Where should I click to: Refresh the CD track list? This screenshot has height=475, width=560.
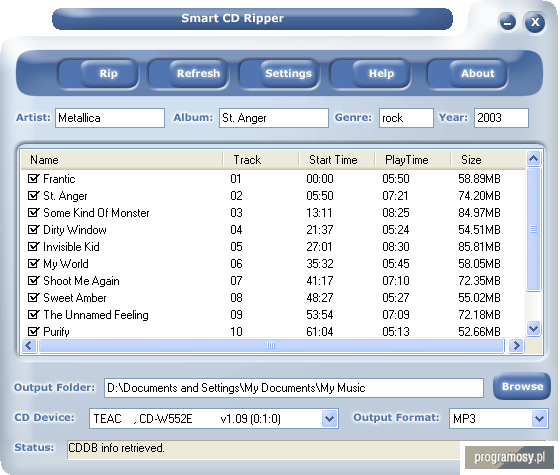(189, 74)
